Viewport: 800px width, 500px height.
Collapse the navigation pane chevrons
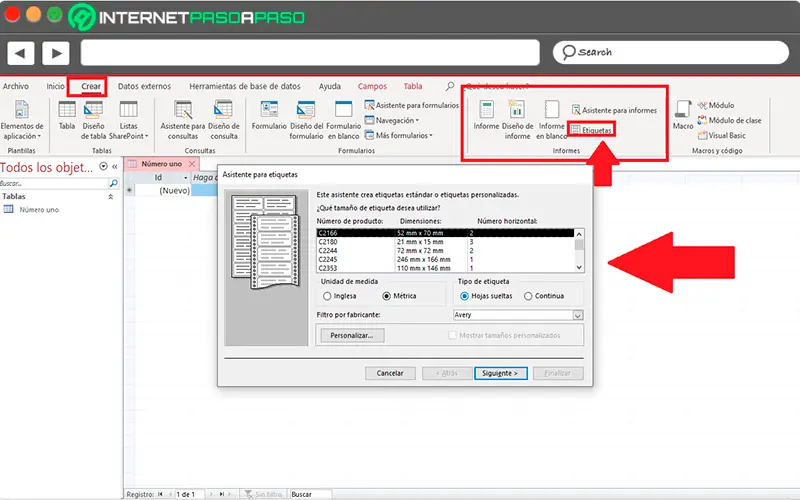click(x=115, y=166)
